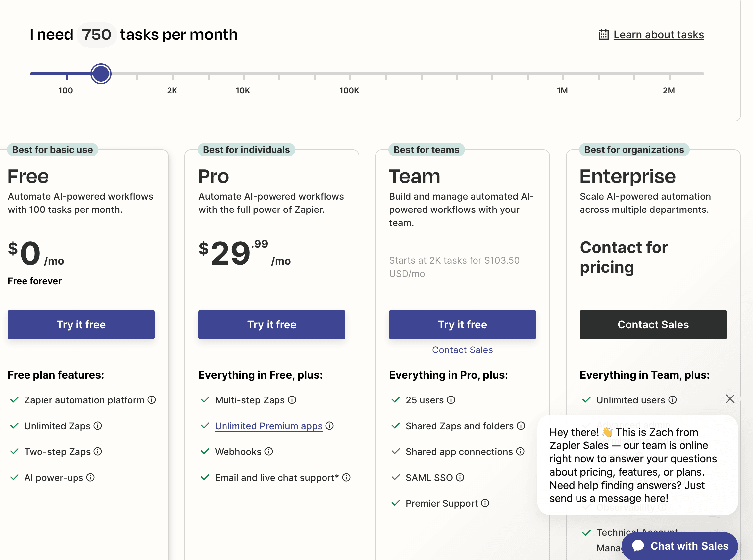Viewport: 753px width, 560px height.
Task: Click the task slider handle
Action: click(101, 73)
